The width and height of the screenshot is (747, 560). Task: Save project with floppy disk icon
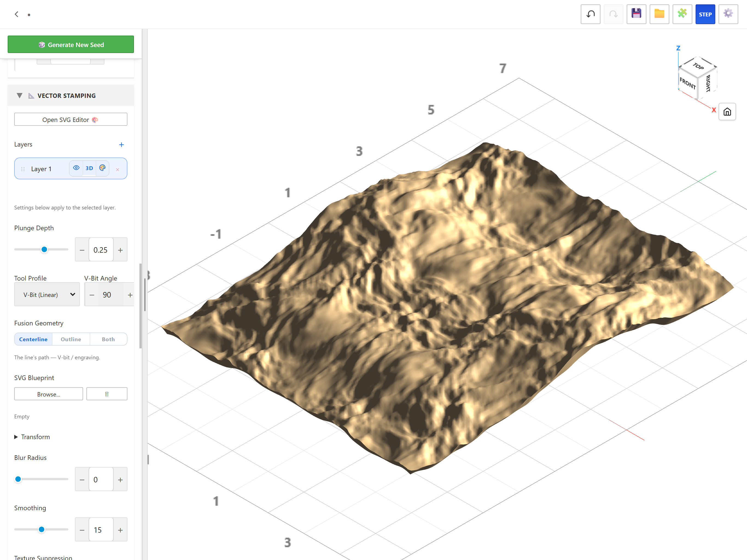coord(636,14)
